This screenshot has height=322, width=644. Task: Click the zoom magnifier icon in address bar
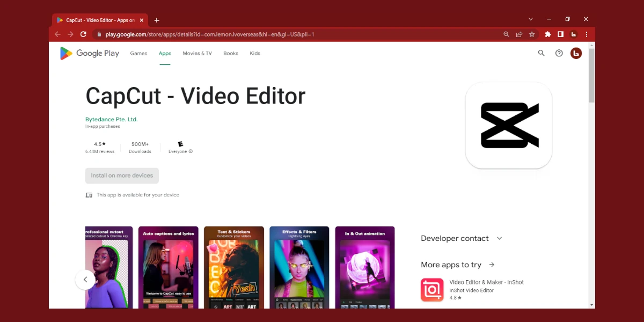pyautogui.click(x=506, y=34)
